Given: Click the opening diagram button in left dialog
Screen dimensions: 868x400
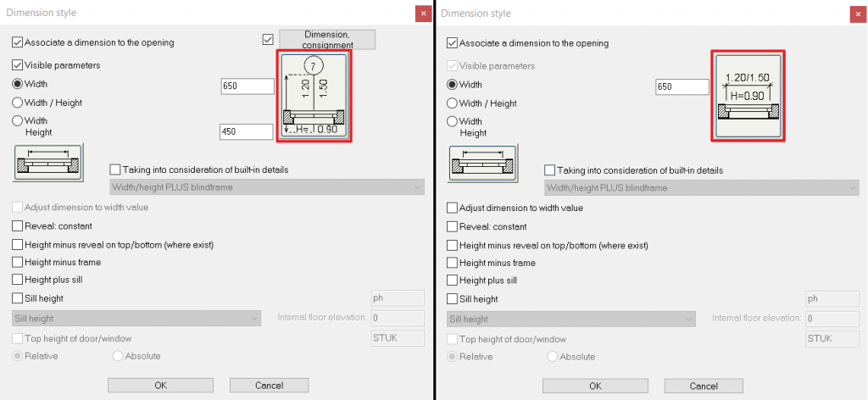Looking at the screenshot, I should pos(47,162).
